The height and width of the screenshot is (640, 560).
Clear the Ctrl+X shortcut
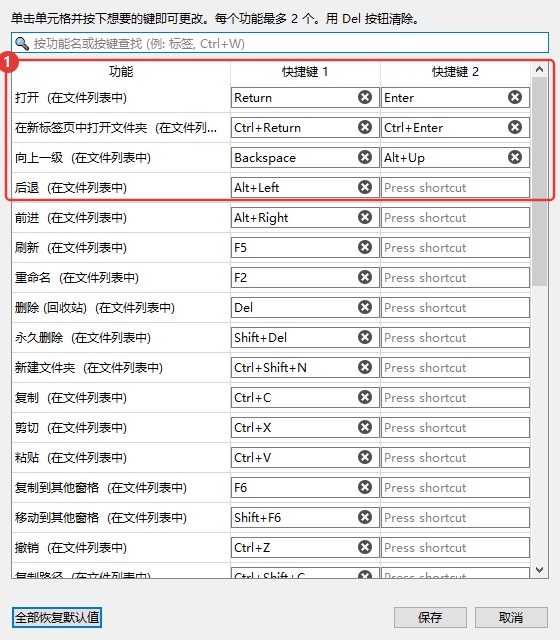365,427
